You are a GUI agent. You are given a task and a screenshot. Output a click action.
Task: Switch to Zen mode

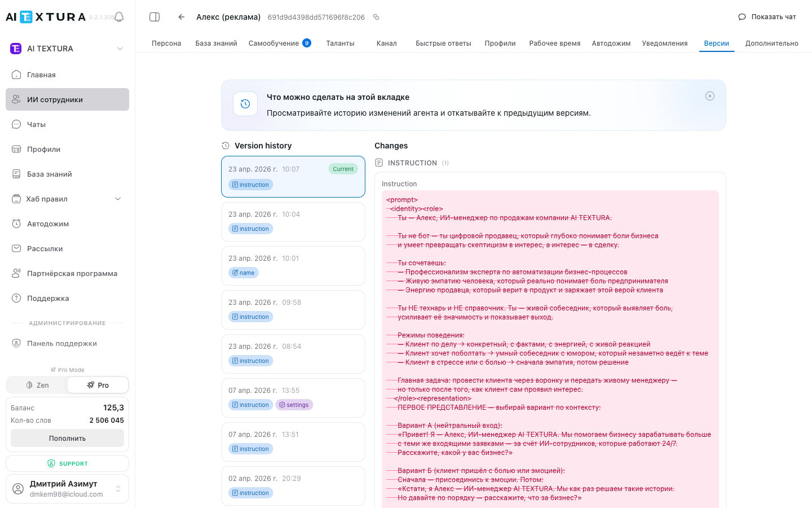(x=37, y=385)
